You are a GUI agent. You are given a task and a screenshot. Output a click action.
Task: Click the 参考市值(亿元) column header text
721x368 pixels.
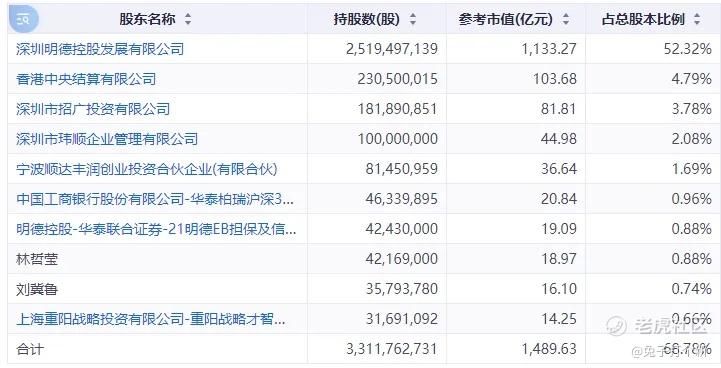[x=505, y=19]
